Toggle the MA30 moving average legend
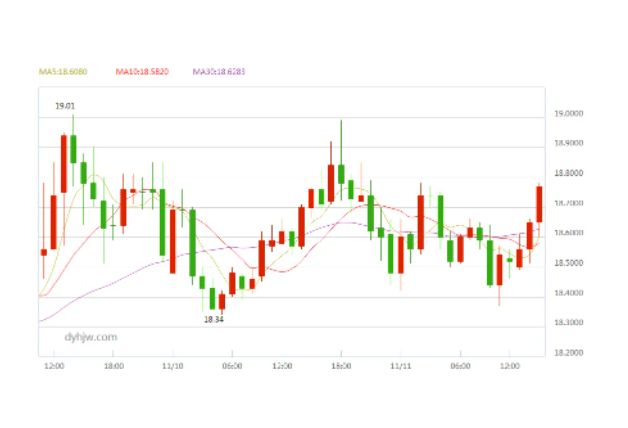The image size is (628, 428). pyautogui.click(x=219, y=72)
